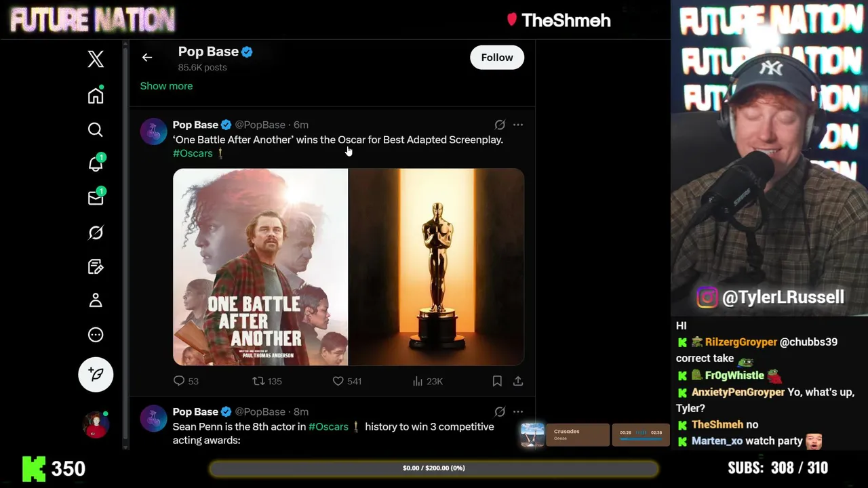Click the X page vertical scrollbar
This screenshot has width=868, height=488.
125,244
